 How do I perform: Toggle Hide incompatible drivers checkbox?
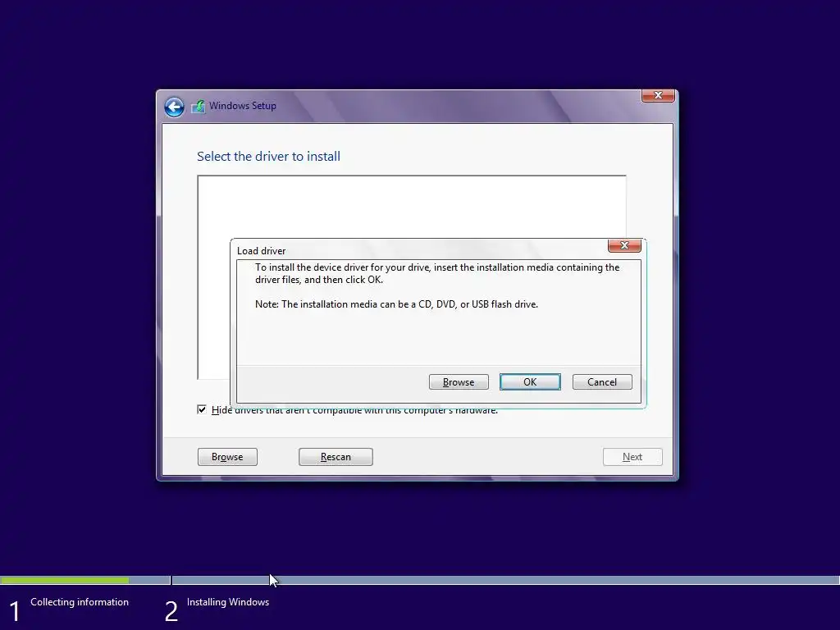click(x=202, y=410)
